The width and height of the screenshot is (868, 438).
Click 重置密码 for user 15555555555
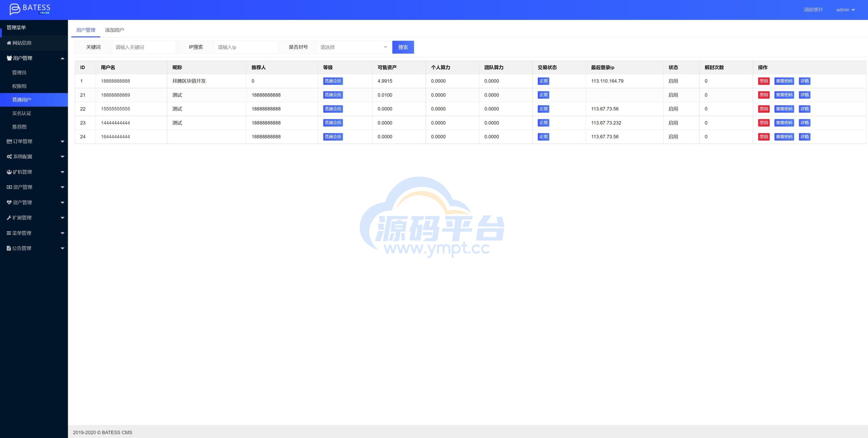click(784, 109)
